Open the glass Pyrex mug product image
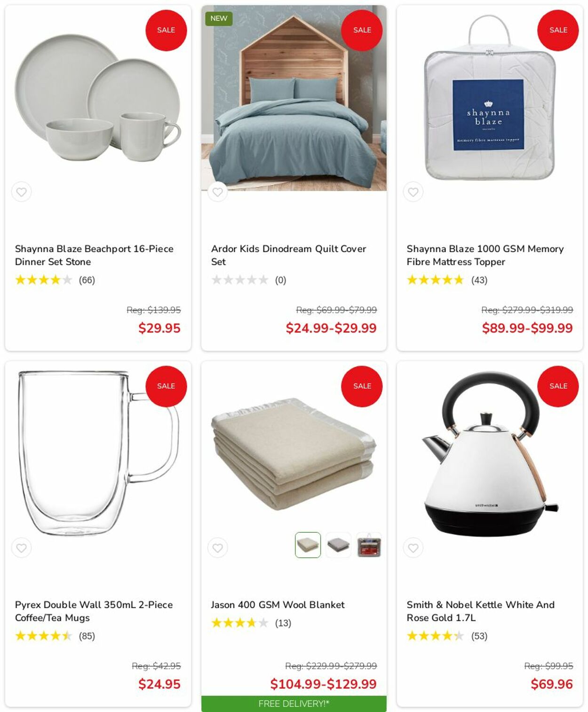The height and width of the screenshot is (712, 588). [x=98, y=454]
